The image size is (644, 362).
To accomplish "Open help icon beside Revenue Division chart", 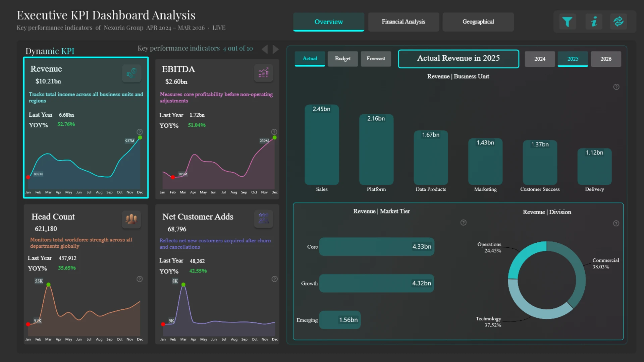I will click(616, 224).
